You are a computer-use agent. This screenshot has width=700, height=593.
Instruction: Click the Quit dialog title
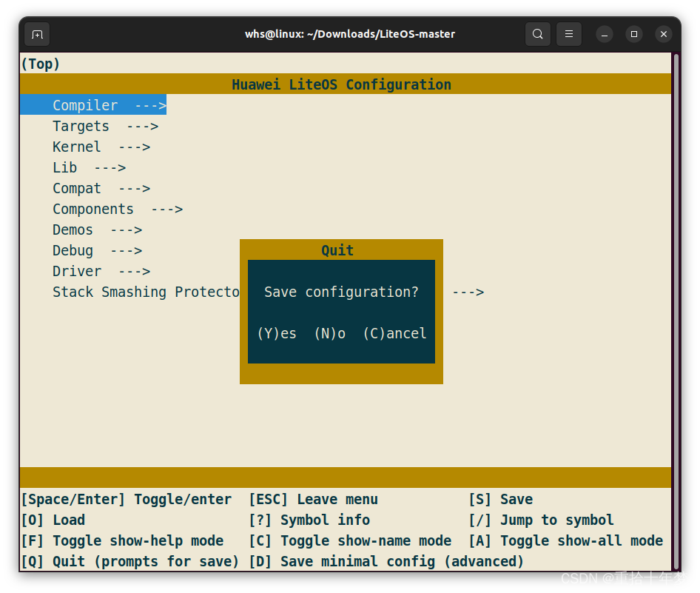coord(337,250)
